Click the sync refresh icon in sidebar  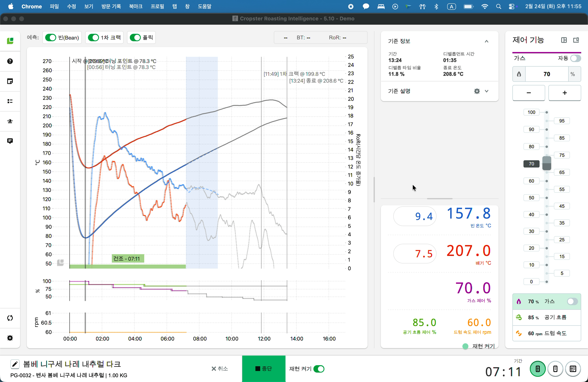click(x=10, y=318)
